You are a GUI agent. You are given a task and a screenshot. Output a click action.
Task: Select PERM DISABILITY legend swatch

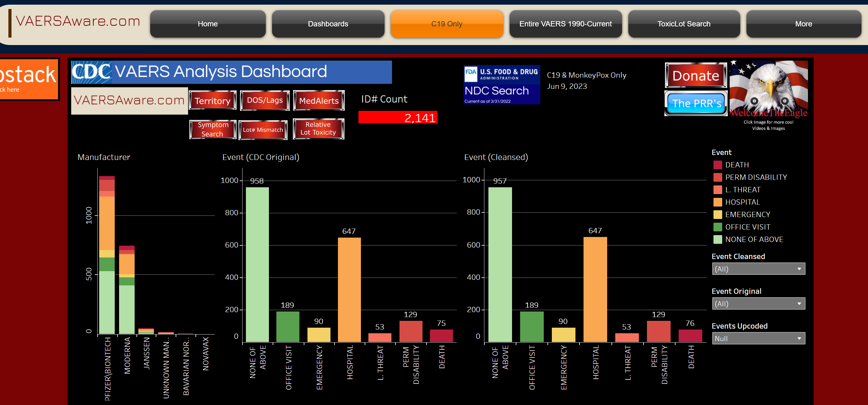point(718,177)
